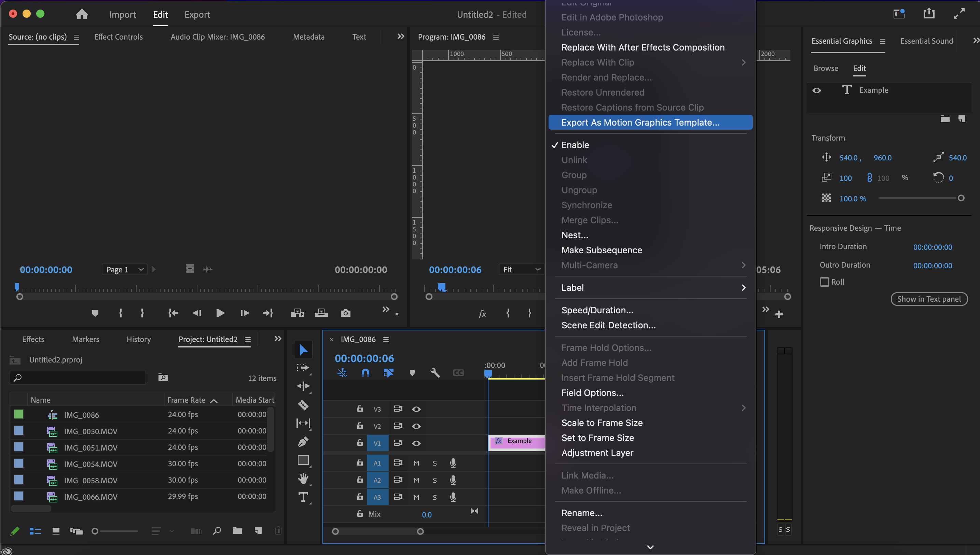The image size is (980, 555).
Task: Click the Export Frame camera icon
Action: [x=345, y=313]
